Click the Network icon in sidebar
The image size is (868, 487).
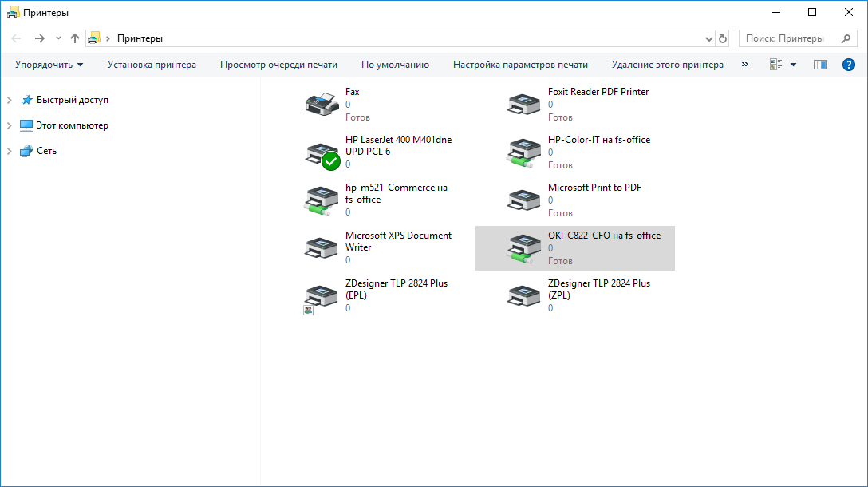pyautogui.click(x=26, y=151)
